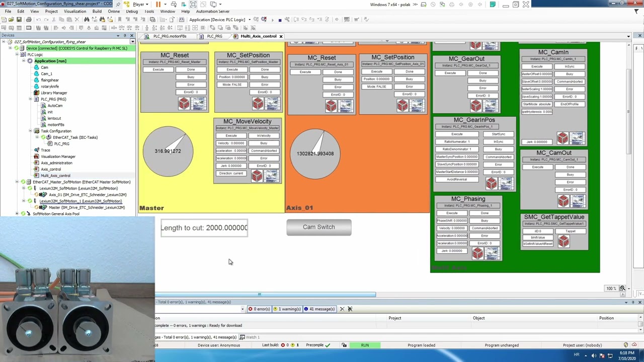Image resolution: width=644 pixels, height=362 pixels.
Task: Click the Visualization Manager icon in tree
Action: (x=36, y=156)
